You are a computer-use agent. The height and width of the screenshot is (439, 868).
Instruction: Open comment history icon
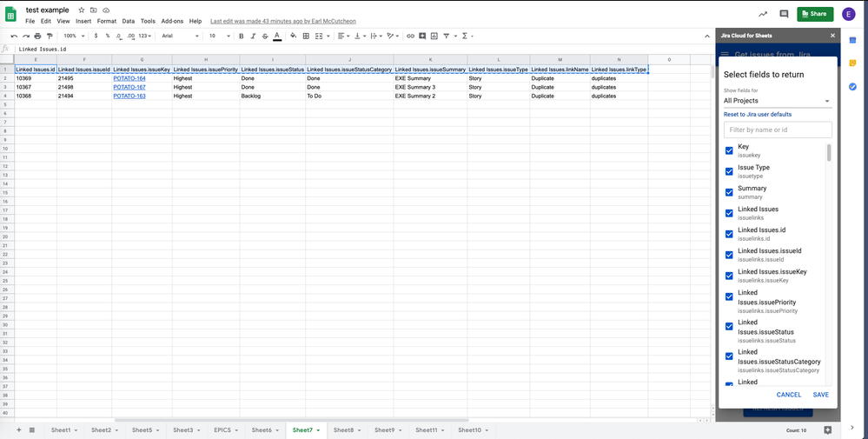coord(784,15)
